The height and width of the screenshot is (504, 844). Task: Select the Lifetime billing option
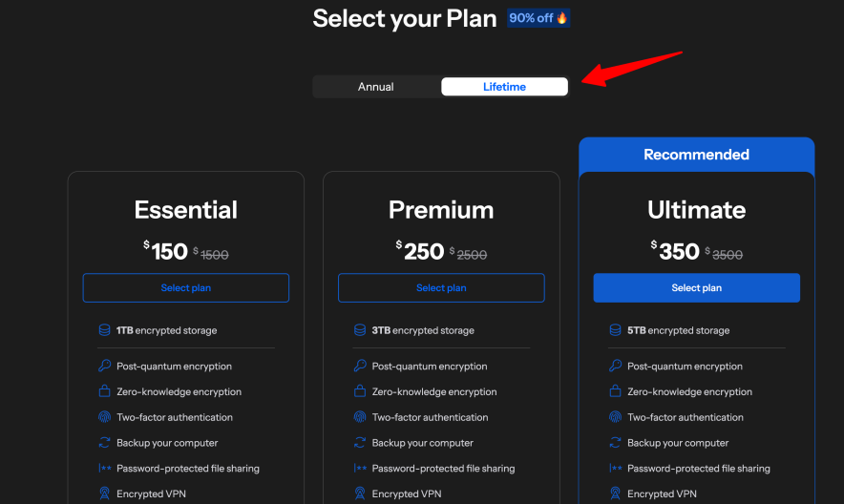[x=504, y=87]
